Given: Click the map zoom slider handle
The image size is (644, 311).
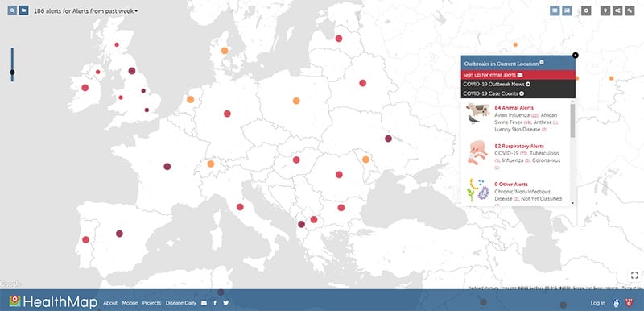Looking at the screenshot, I should (x=12, y=73).
